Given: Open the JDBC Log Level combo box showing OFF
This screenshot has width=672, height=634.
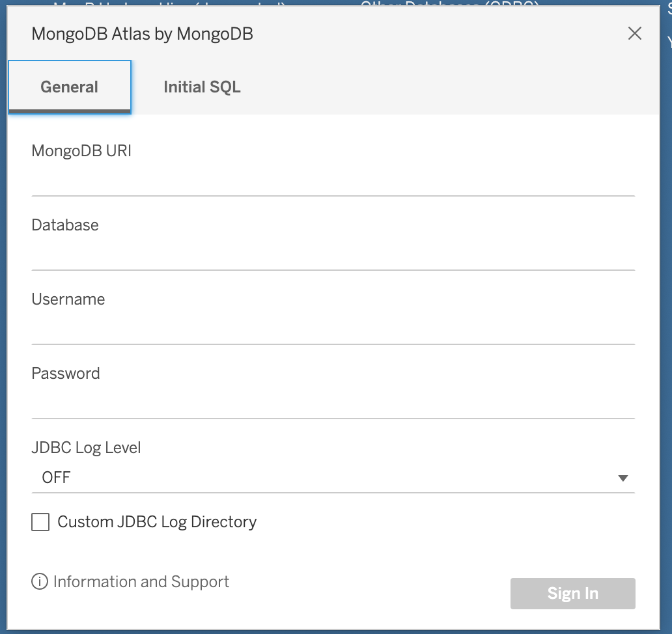Looking at the screenshot, I should (326, 478).
